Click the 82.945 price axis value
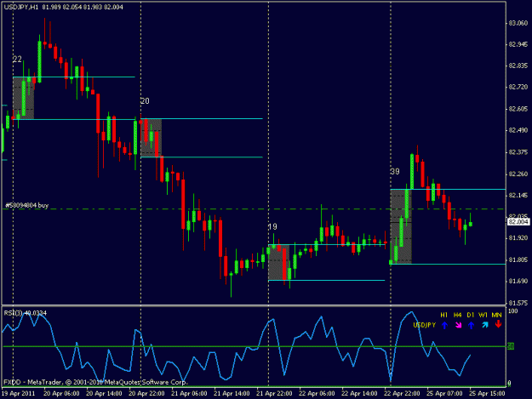Viewport: 532px width, 399px height. [x=518, y=44]
